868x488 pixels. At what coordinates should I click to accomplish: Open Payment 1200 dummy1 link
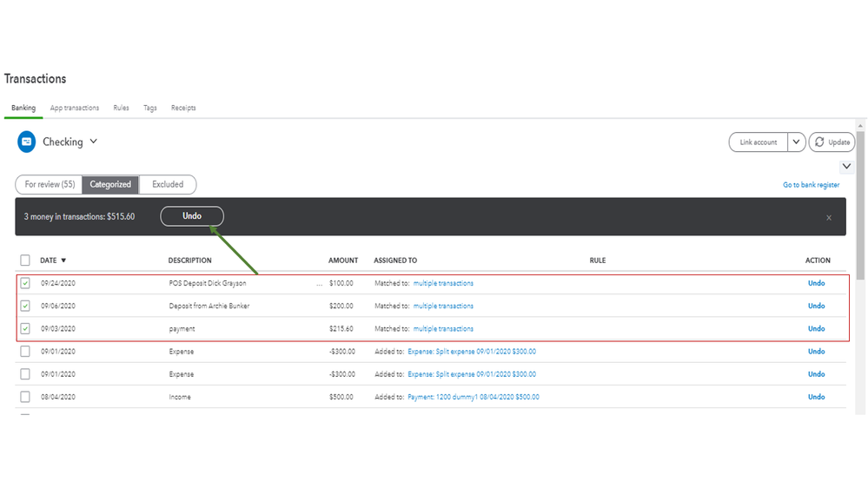coord(474,397)
